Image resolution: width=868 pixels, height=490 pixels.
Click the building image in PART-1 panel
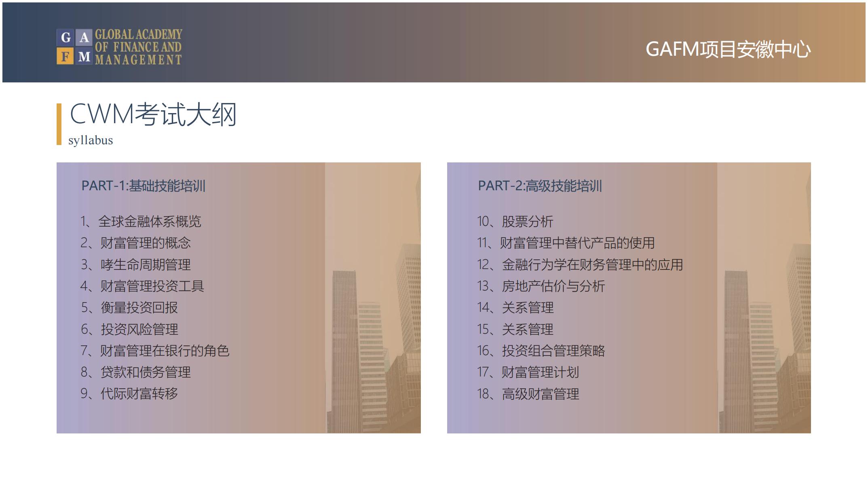point(373,323)
